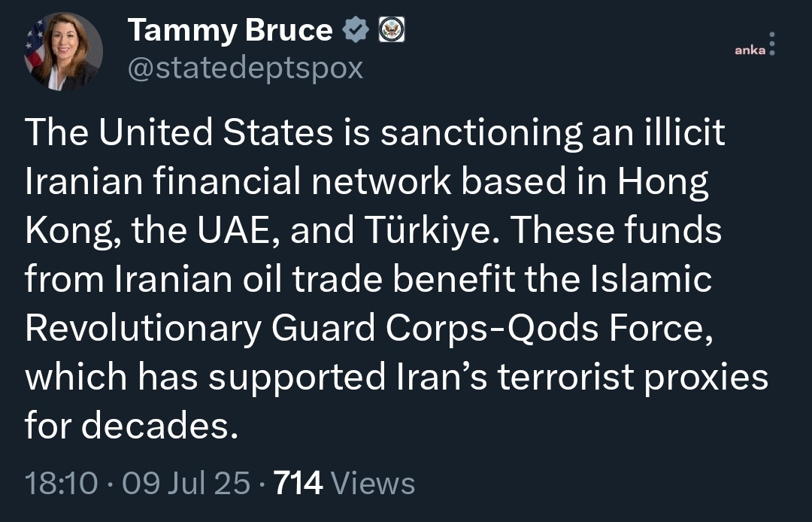Open the three-dot more options menu
This screenshot has width=812, height=522.
772,44
